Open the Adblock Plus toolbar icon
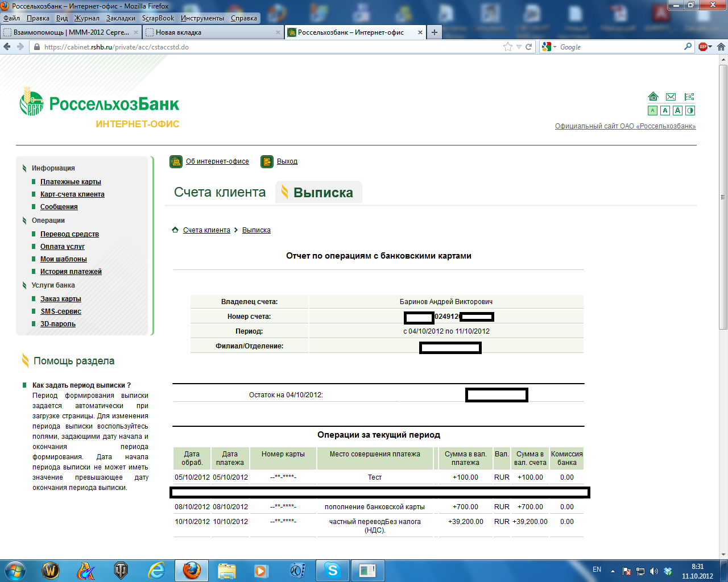This screenshot has height=582, width=728. tap(704, 47)
